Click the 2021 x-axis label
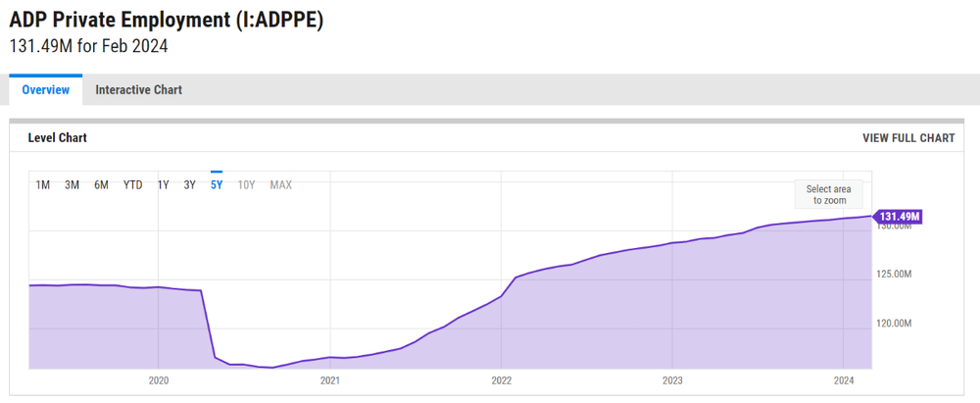980x403 pixels. (x=330, y=379)
